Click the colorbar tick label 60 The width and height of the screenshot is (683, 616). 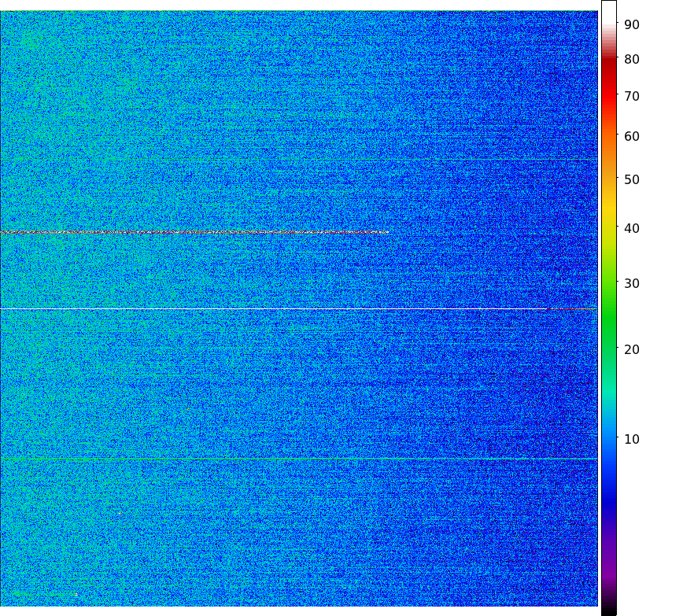(631, 137)
